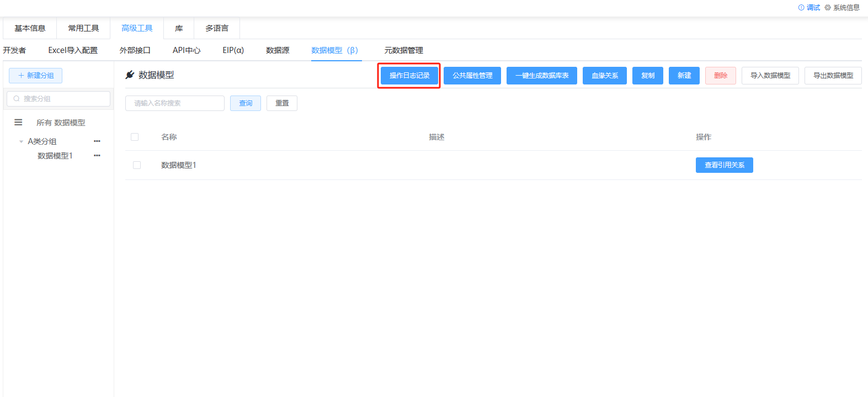Image resolution: width=868 pixels, height=397 pixels.
Task: Click into the 请输入名称搜索 field
Action: (x=174, y=103)
